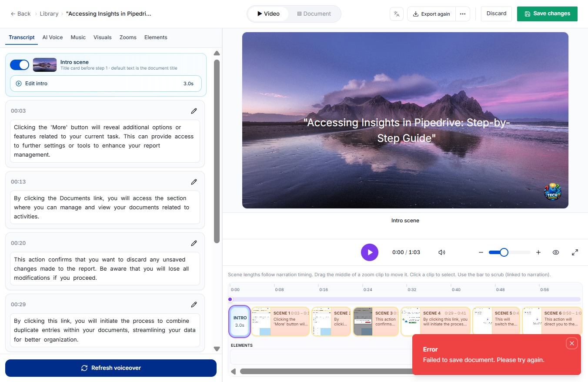Toggle timeline preview eye icon
The width and height of the screenshot is (588, 382).
(556, 252)
